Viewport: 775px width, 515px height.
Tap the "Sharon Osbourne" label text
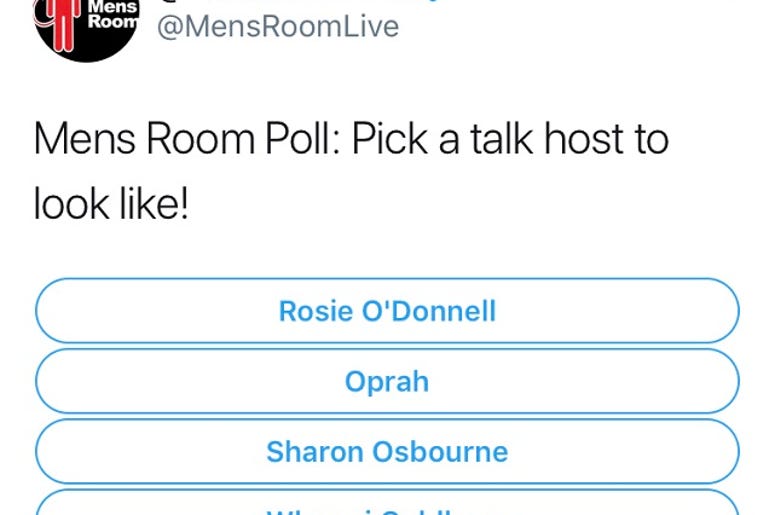coord(388,452)
